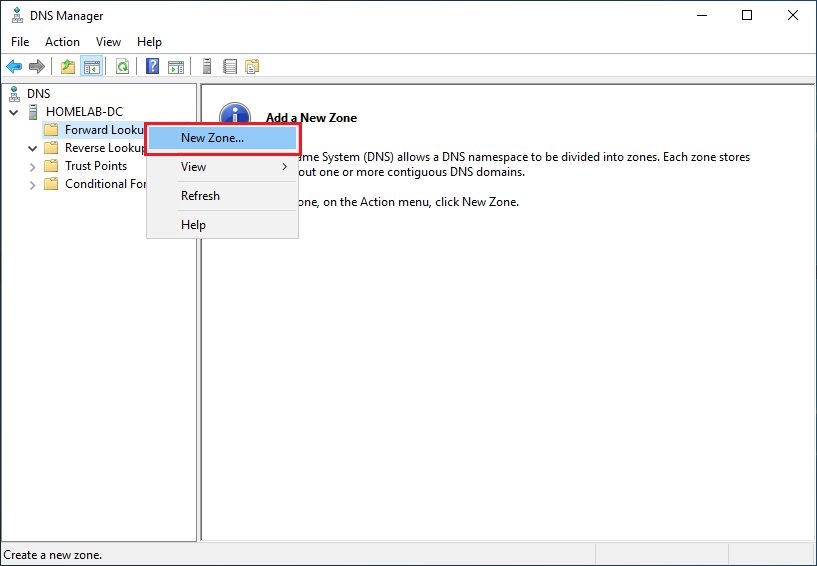
Task: Click the server tower toolbar icon
Action: click(x=207, y=67)
